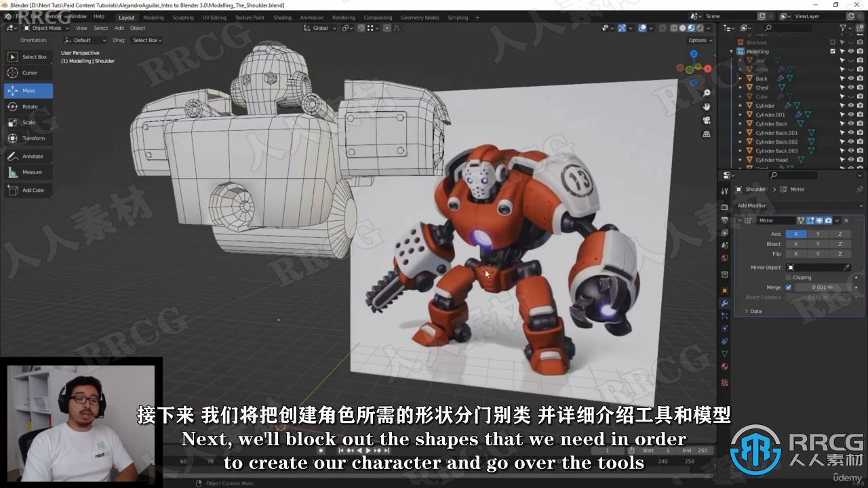868x488 pixels.
Task: Pin the properties editor context
Action: (x=859, y=190)
